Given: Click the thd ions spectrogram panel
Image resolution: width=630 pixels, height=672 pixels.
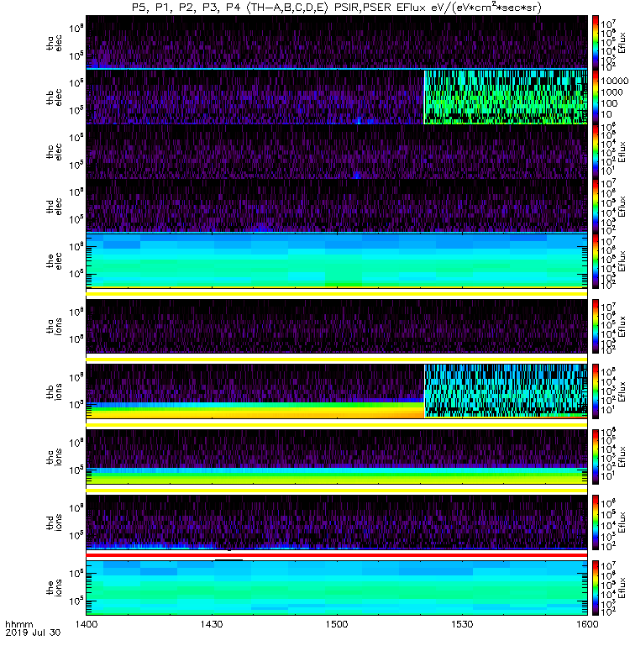Looking at the screenshot, I should pos(337,522).
